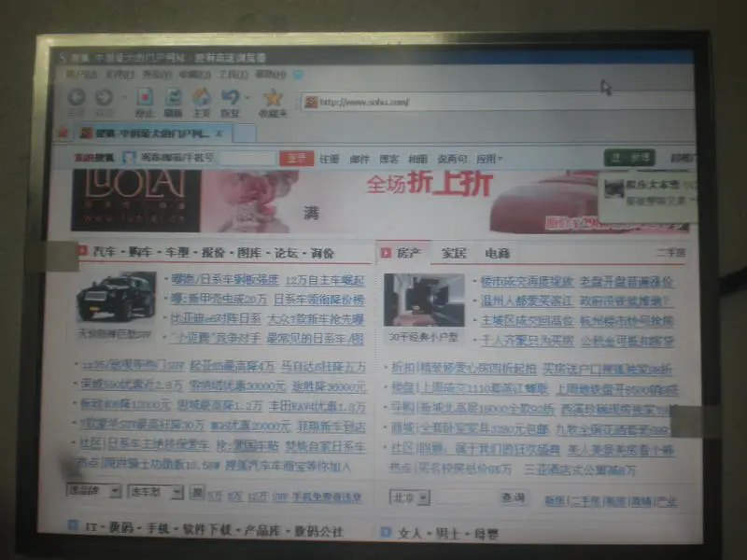Expand the 应用 dropdown in Sohu bar
This screenshot has width=747, height=560.
tap(489, 159)
